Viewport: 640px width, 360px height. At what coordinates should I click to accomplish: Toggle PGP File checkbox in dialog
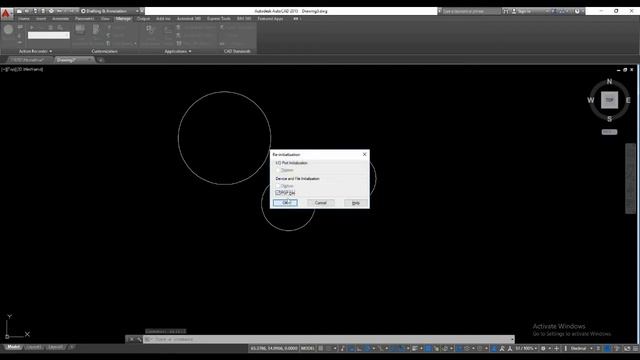coord(285,193)
